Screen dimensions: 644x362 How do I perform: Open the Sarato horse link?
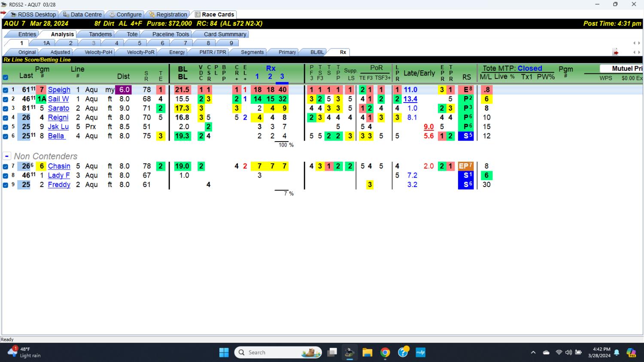coord(58,108)
